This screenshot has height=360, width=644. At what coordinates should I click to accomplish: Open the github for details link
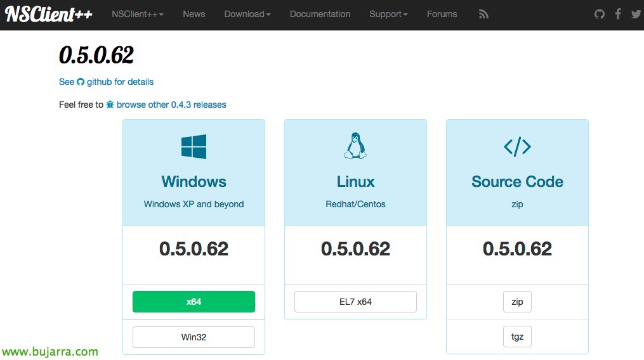tap(107, 82)
